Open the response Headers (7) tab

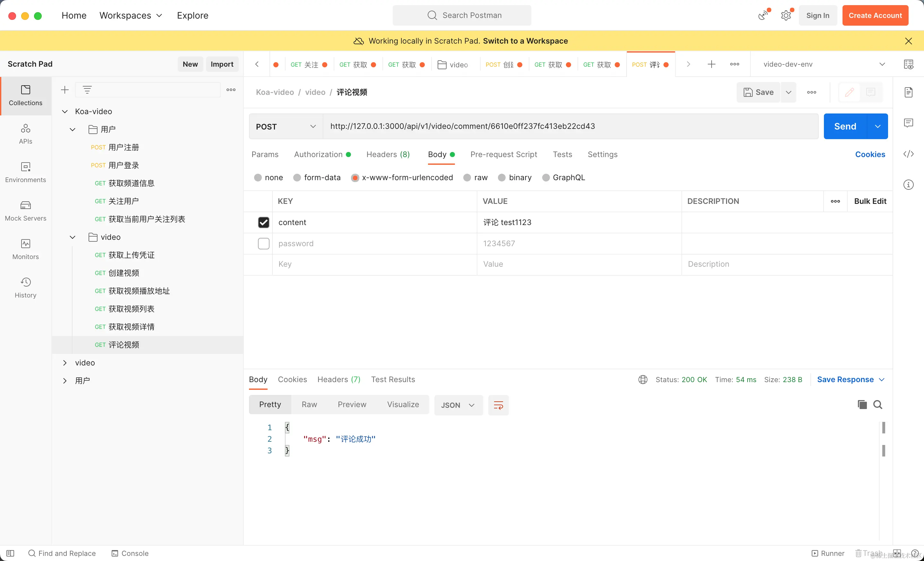(338, 379)
